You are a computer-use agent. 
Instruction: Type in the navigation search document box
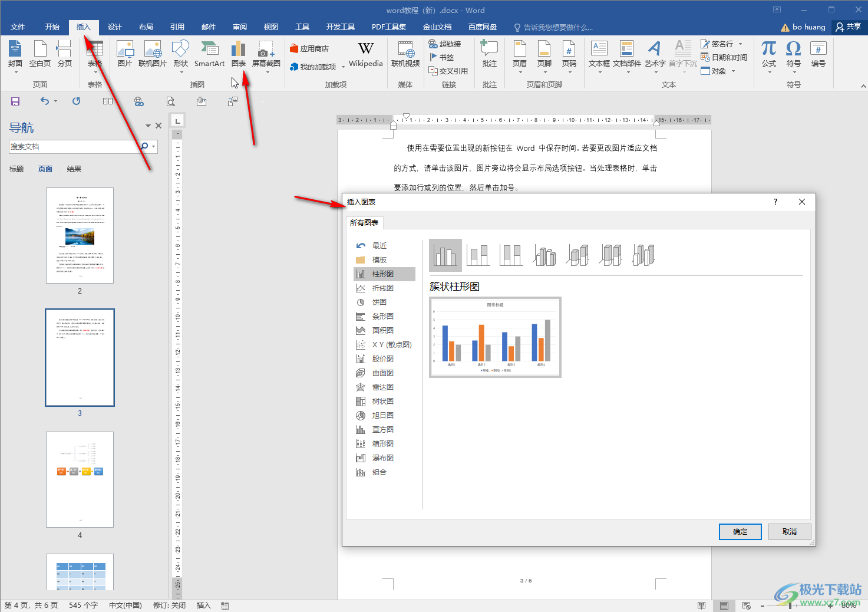(x=75, y=147)
